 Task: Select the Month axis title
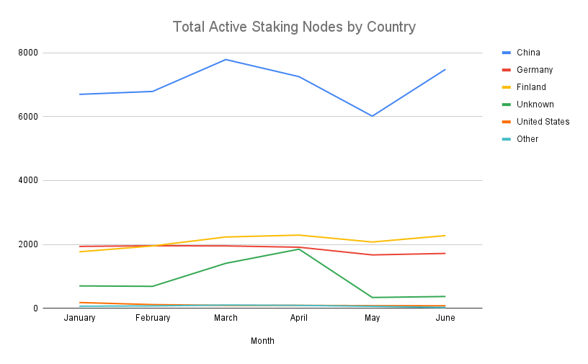[x=262, y=341]
